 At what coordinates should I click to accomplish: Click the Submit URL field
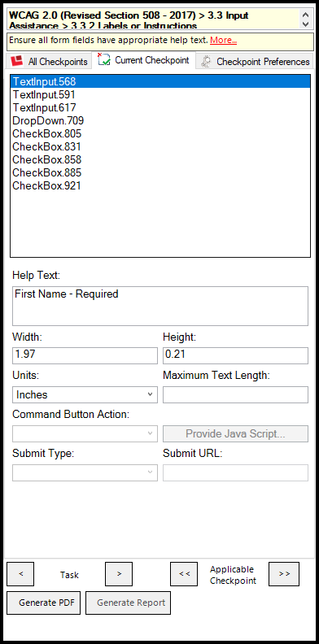click(235, 472)
